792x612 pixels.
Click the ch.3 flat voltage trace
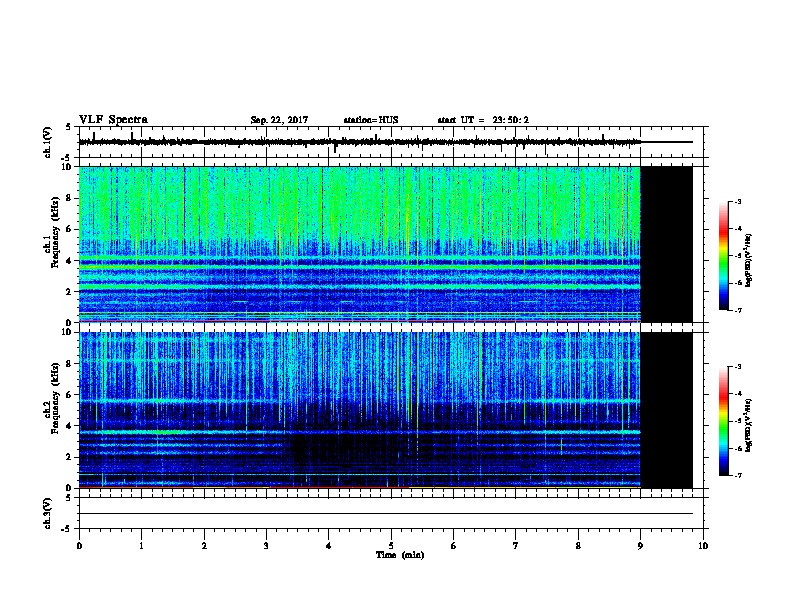(x=386, y=514)
